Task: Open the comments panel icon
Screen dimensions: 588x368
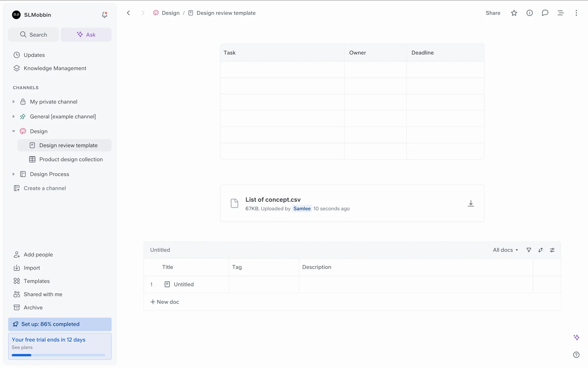Action: point(545,13)
